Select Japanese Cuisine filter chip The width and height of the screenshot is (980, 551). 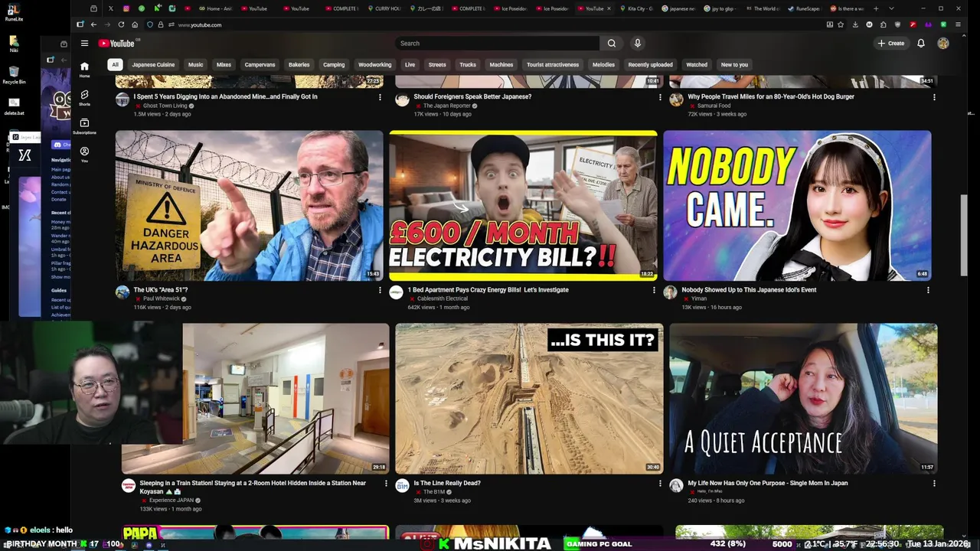(153, 65)
